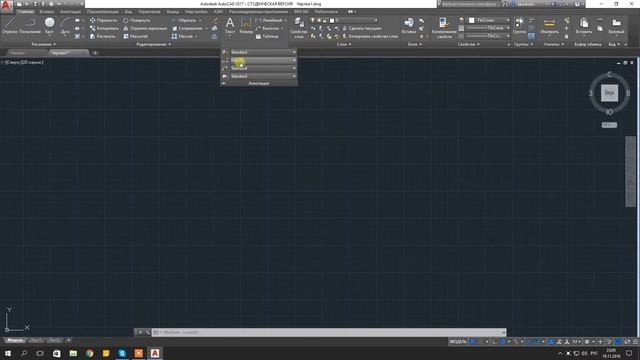The image size is (640, 360).
Task: Click Match Layer (Копирование свойств слоя) button
Action: pos(370,36)
